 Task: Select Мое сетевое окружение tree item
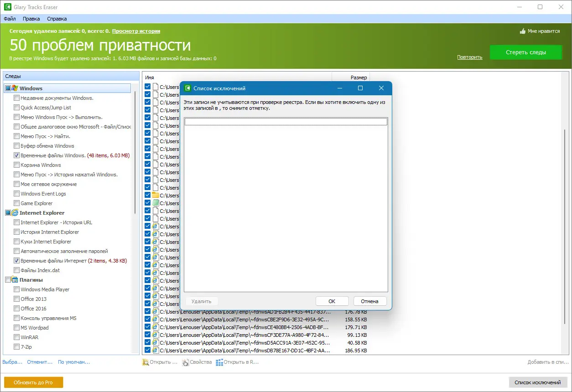(x=48, y=184)
